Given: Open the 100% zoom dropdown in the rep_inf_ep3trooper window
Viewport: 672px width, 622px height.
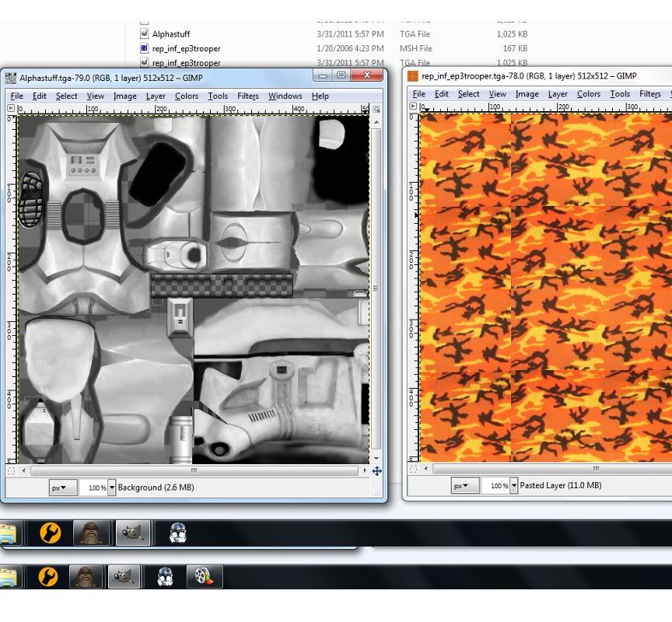Looking at the screenshot, I should [x=513, y=485].
